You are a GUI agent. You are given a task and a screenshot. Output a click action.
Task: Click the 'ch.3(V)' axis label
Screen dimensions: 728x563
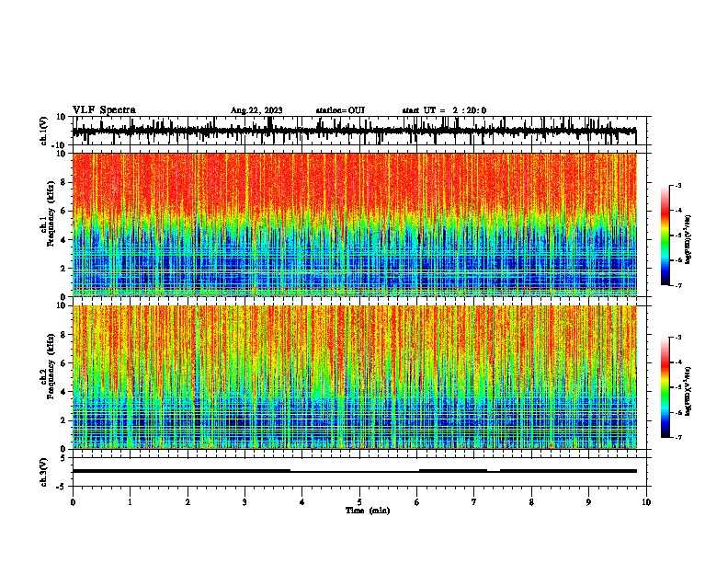point(44,473)
